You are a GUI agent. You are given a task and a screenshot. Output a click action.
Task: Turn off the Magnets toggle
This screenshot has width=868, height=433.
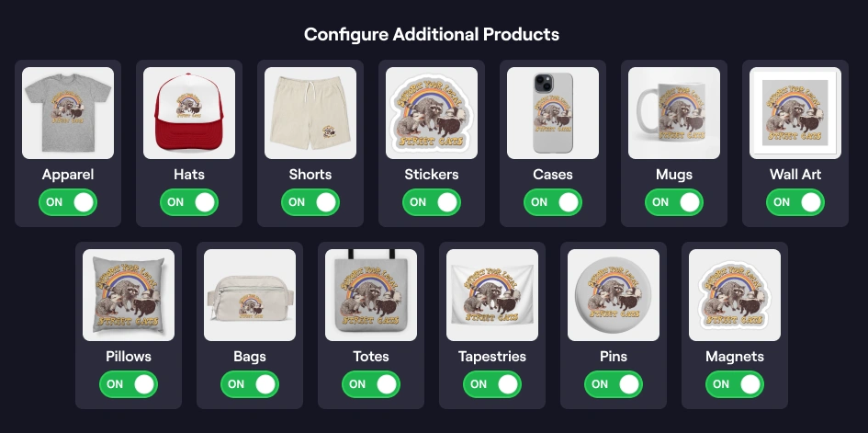click(x=735, y=384)
